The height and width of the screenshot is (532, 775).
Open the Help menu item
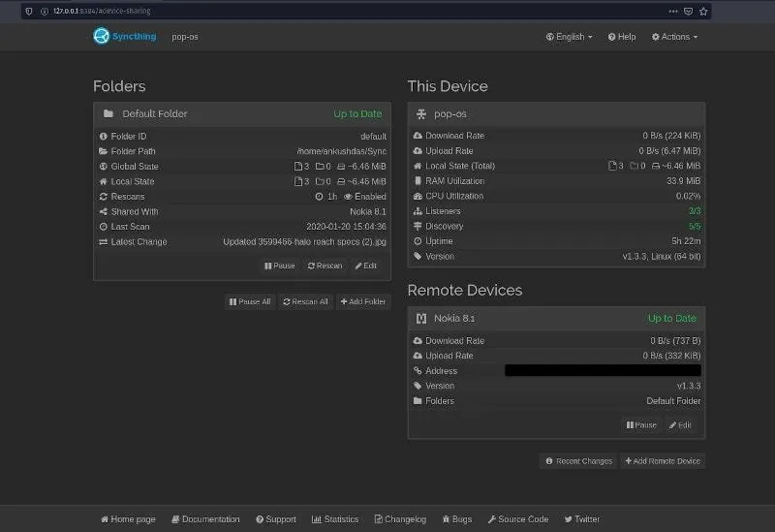(x=622, y=37)
